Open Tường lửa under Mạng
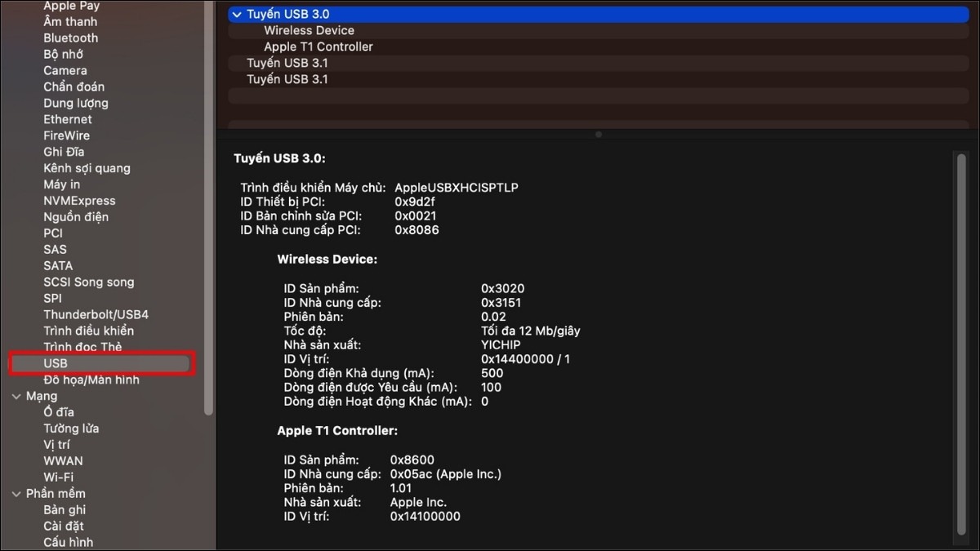The height and width of the screenshot is (551, 980). click(x=72, y=429)
